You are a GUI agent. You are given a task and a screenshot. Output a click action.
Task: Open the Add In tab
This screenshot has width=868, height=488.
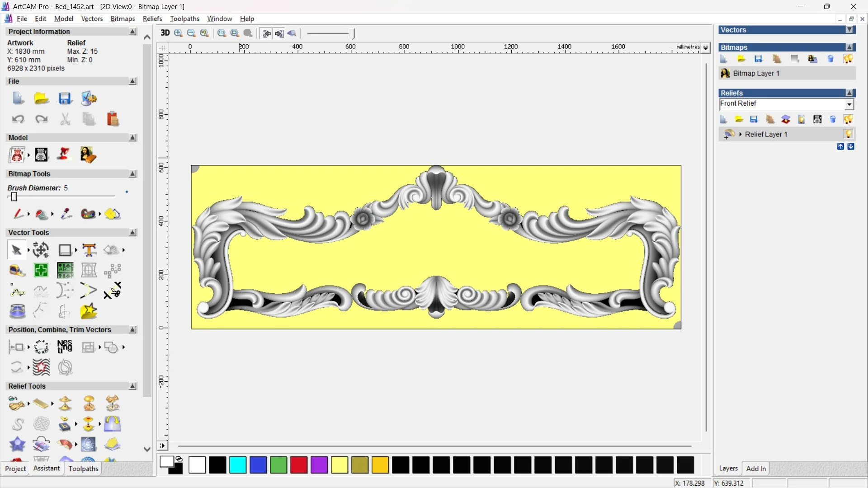(756, 469)
